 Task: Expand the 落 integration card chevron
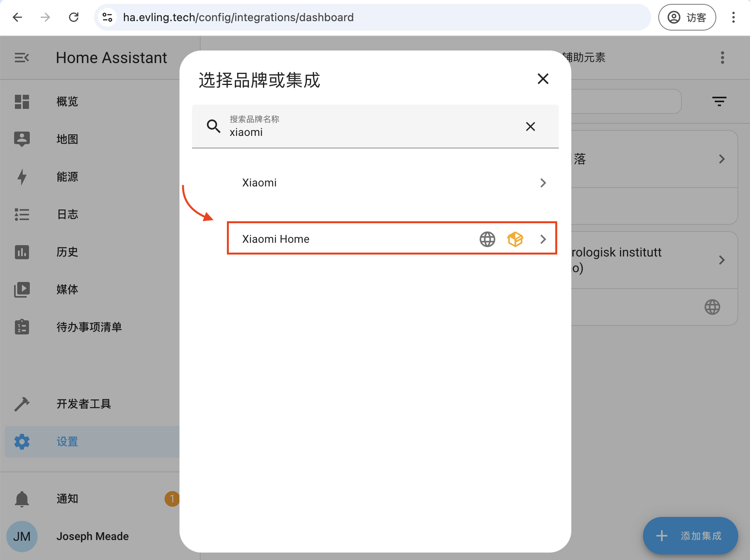pyautogui.click(x=722, y=159)
